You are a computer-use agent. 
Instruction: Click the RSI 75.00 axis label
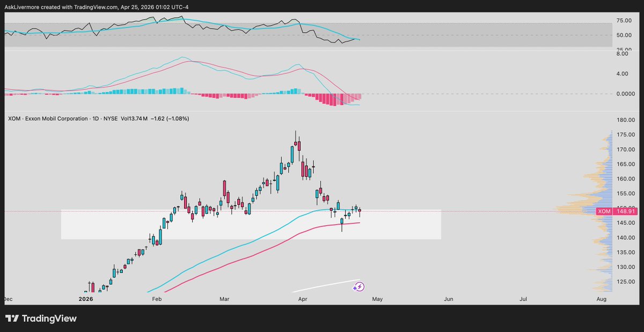624,21
